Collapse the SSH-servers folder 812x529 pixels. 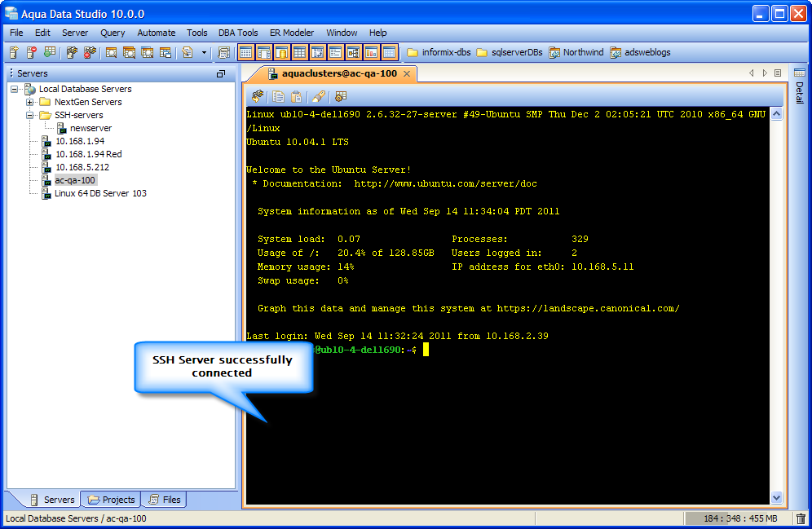click(x=30, y=115)
